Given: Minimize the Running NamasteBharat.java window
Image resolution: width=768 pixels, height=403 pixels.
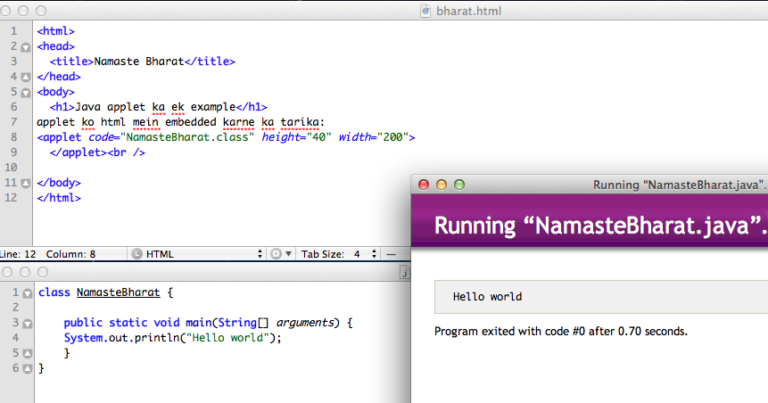Looking at the screenshot, I should (x=442, y=185).
